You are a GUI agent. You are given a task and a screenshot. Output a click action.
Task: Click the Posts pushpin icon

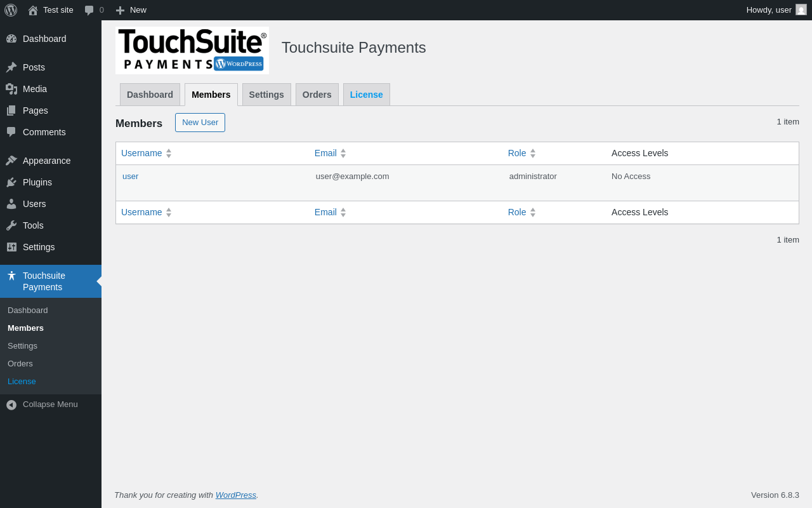(x=11, y=67)
